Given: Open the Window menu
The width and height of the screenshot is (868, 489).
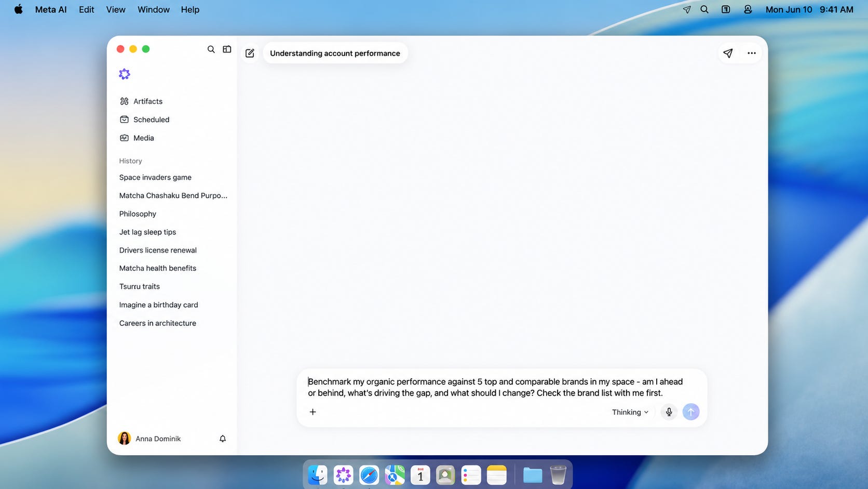Looking at the screenshot, I should click(x=154, y=9).
